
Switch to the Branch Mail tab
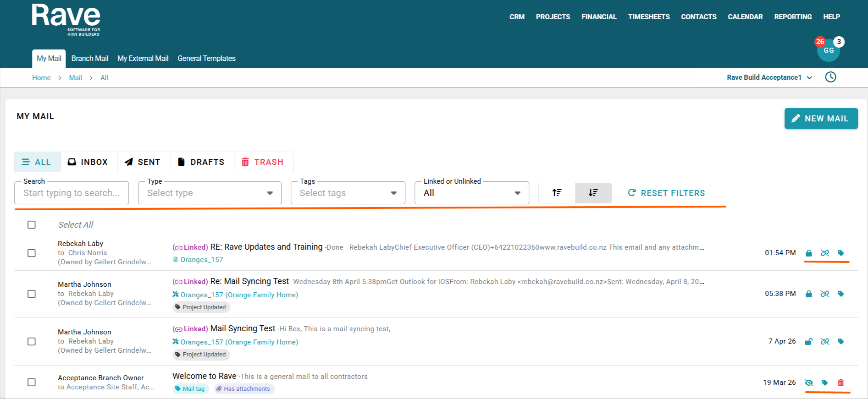pos(90,58)
